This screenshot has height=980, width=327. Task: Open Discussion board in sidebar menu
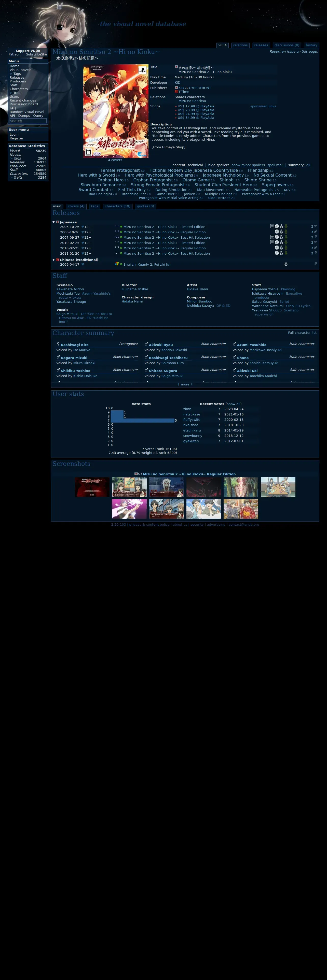pos(24,104)
